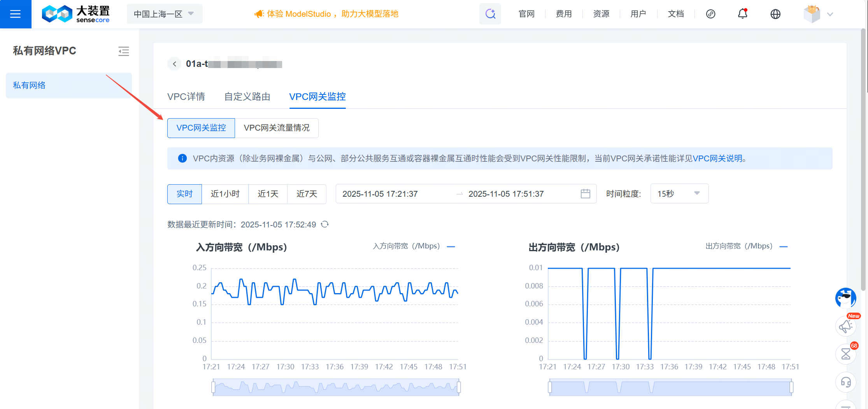Viewport: 868px width, 409px height.
Task: Open the VPC网关说明 link
Action: [x=717, y=159]
